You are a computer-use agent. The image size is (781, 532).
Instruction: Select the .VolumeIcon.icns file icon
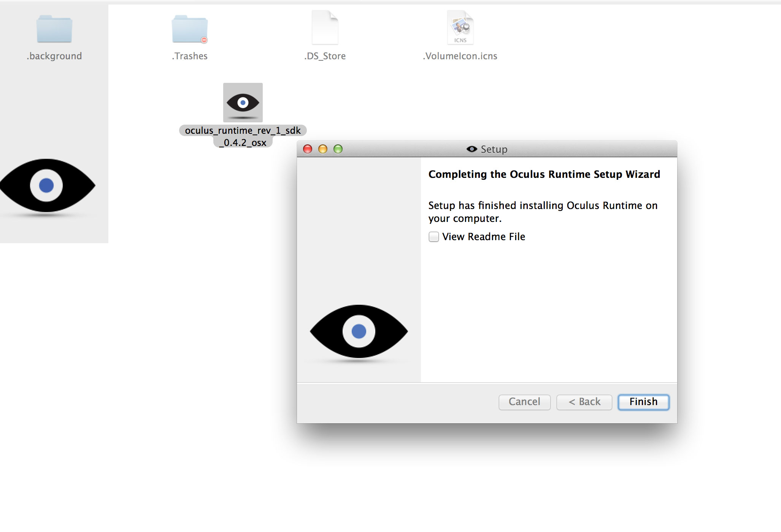tap(460, 28)
